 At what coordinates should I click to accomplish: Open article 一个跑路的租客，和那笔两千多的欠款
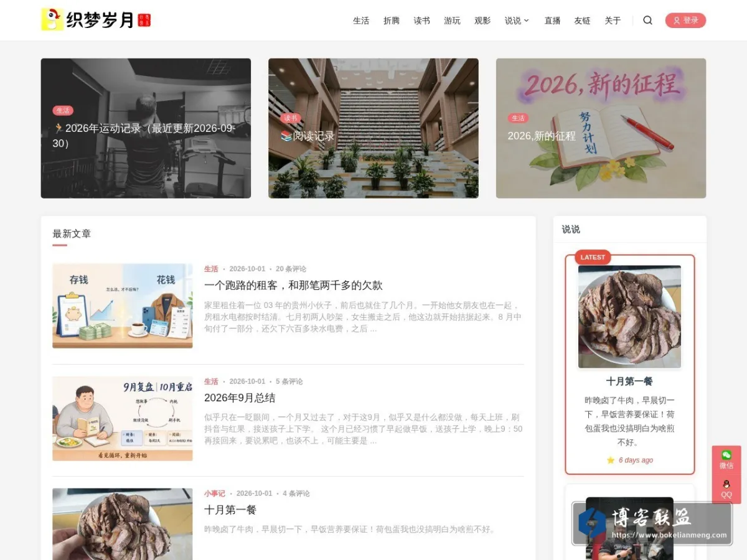click(293, 286)
